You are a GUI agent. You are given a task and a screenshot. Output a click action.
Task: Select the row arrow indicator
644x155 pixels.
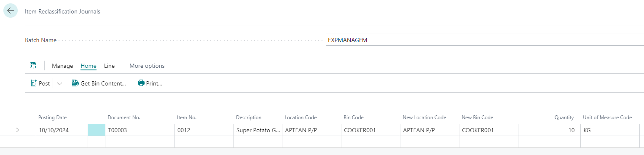pos(16,130)
